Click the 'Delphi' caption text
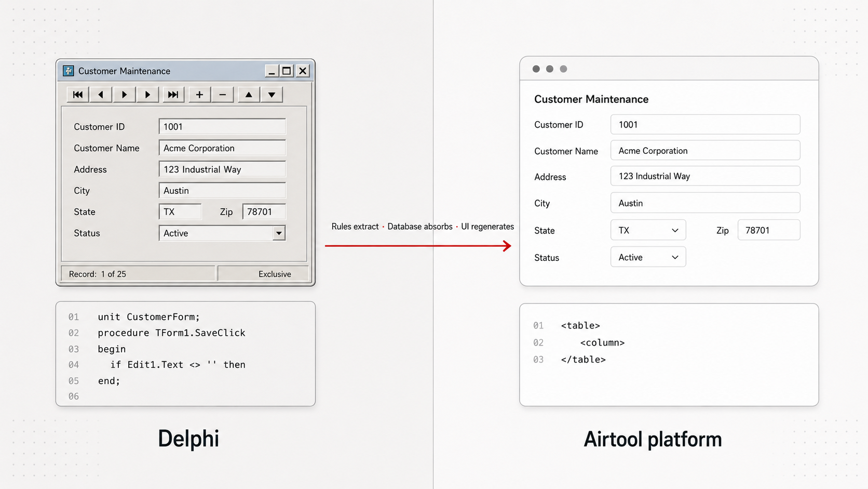This screenshot has height=489, width=868. click(x=188, y=439)
